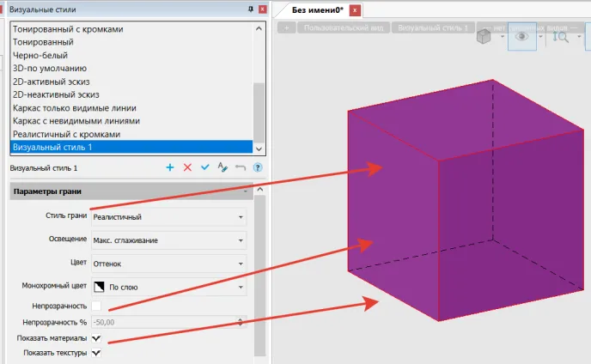Open help with the blue question mark icon
The width and height of the screenshot is (591, 364).
pyautogui.click(x=257, y=168)
